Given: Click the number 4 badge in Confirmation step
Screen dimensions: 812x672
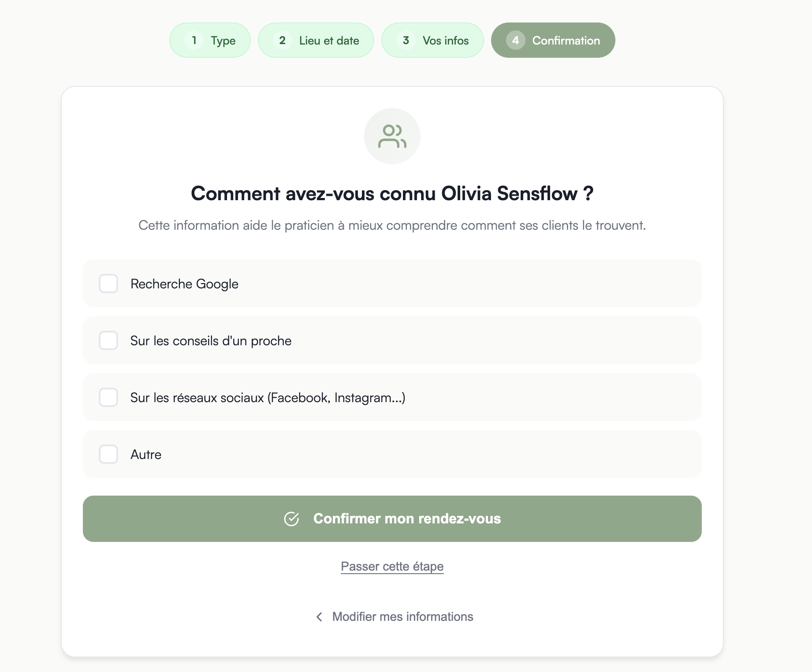Looking at the screenshot, I should pyautogui.click(x=516, y=40).
